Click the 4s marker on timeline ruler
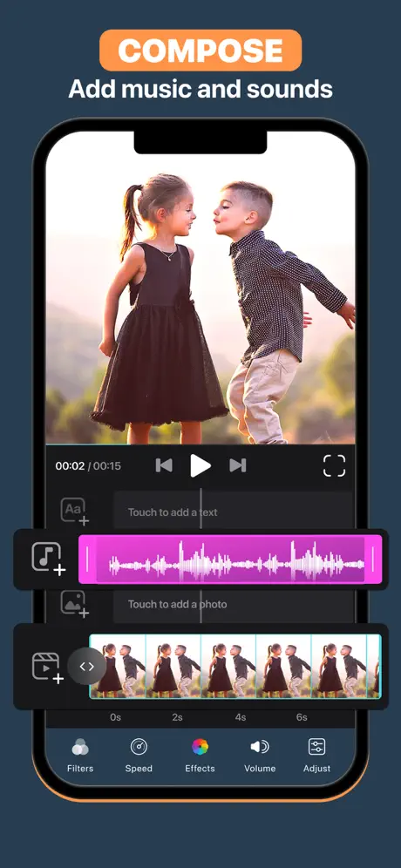 pos(241,717)
